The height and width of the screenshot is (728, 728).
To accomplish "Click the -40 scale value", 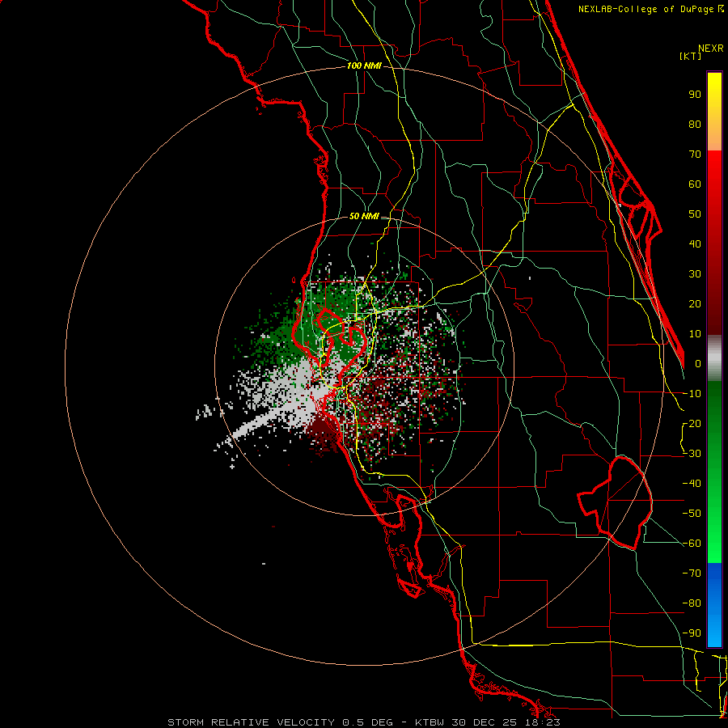I will click(x=692, y=484).
